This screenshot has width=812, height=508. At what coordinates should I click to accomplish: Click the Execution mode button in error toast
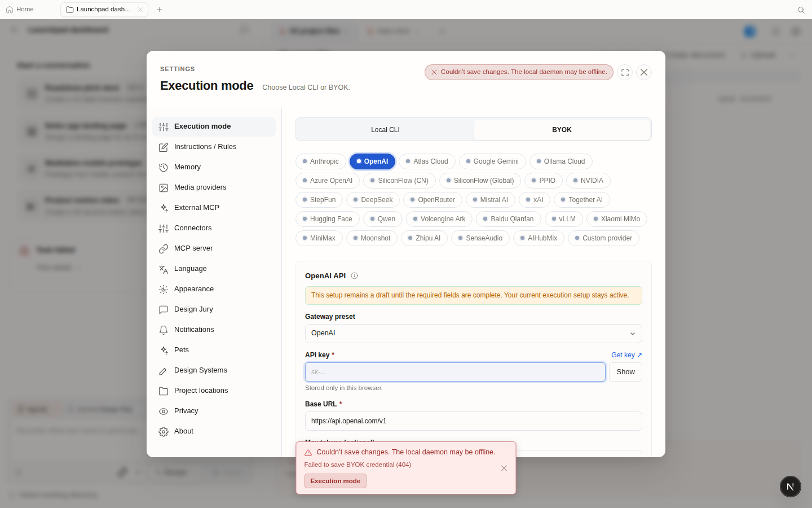click(336, 481)
